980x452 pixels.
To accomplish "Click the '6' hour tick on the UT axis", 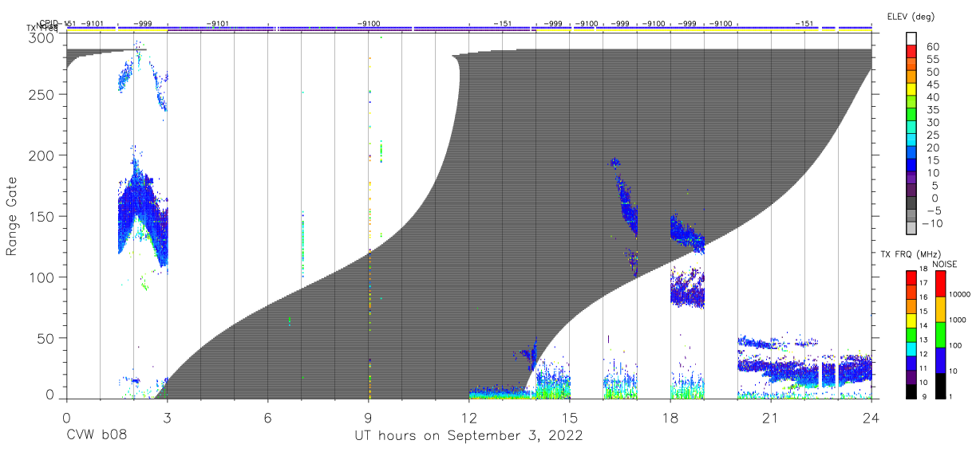I will (x=267, y=418).
